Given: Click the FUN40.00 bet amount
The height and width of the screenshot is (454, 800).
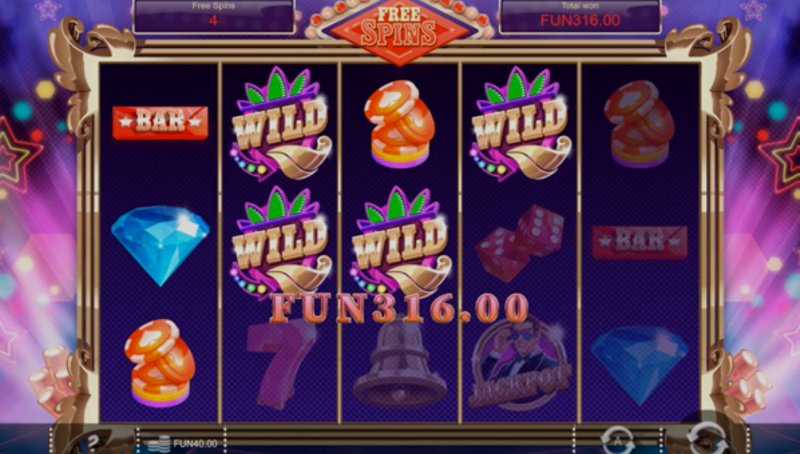Looking at the screenshot, I should [x=195, y=443].
